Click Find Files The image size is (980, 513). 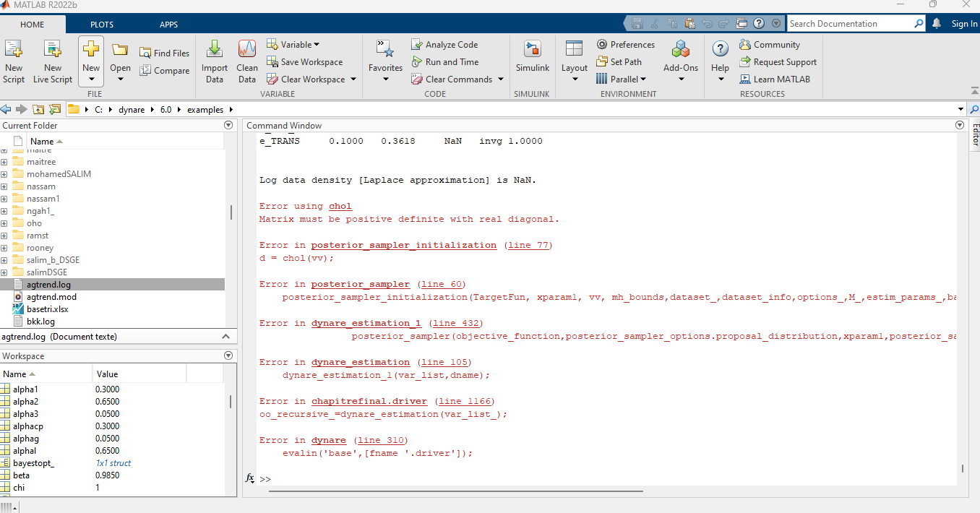(164, 53)
